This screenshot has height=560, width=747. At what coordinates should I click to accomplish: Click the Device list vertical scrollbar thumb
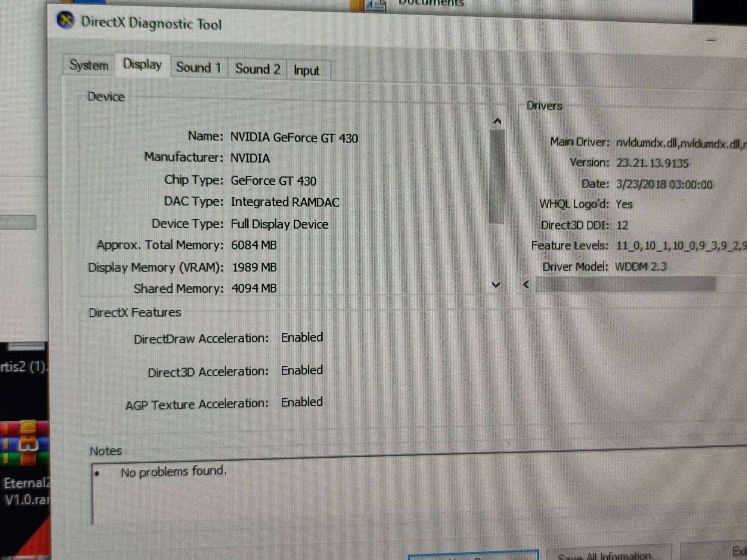coord(497,177)
